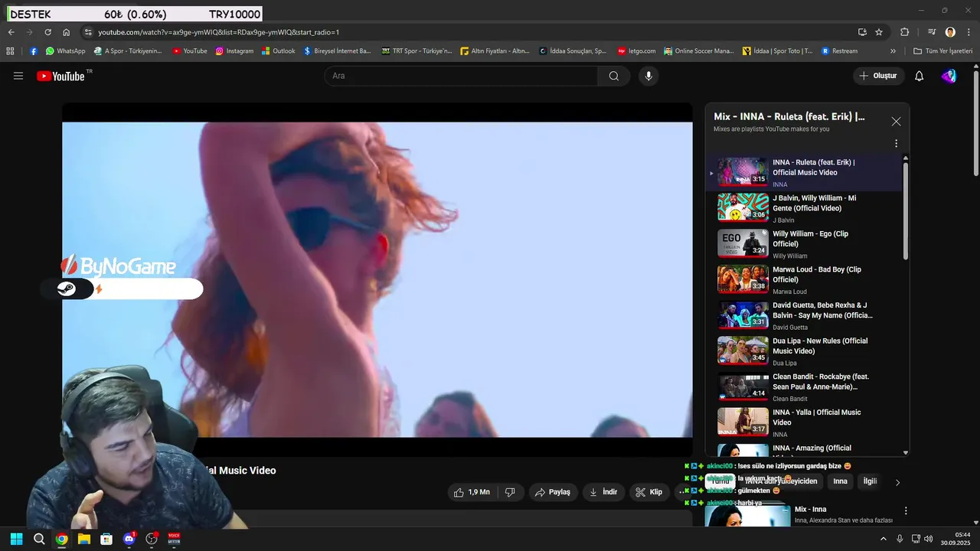Open the Voice app taskbar icon
This screenshot has height=551, width=980.
click(174, 539)
